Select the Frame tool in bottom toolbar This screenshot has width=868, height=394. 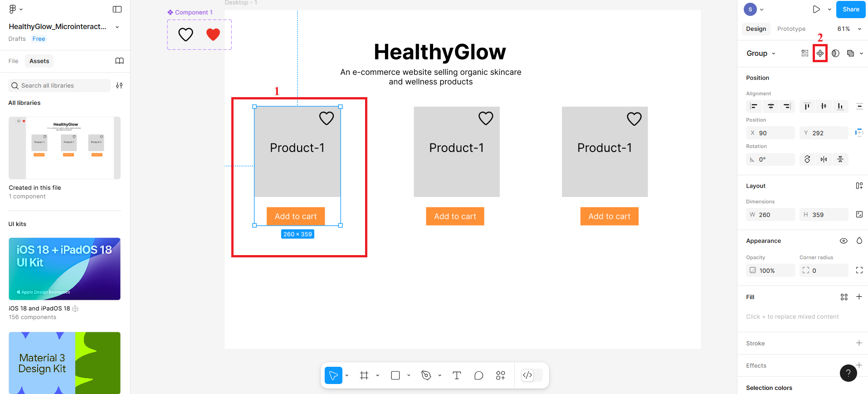coord(364,375)
